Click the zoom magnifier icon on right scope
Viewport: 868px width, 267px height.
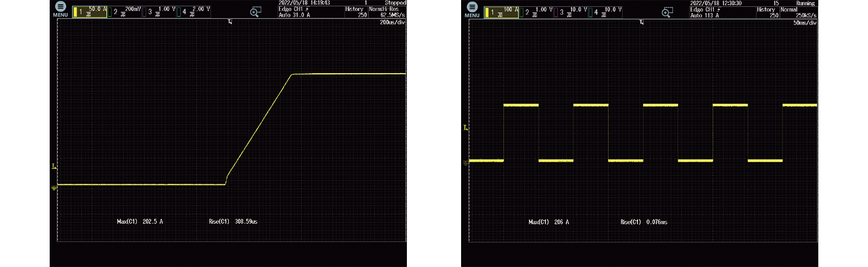(x=666, y=12)
